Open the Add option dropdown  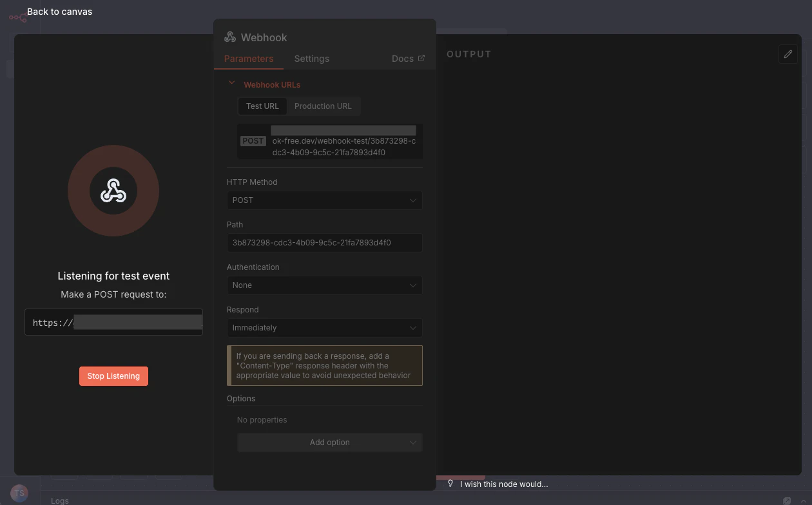point(330,443)
